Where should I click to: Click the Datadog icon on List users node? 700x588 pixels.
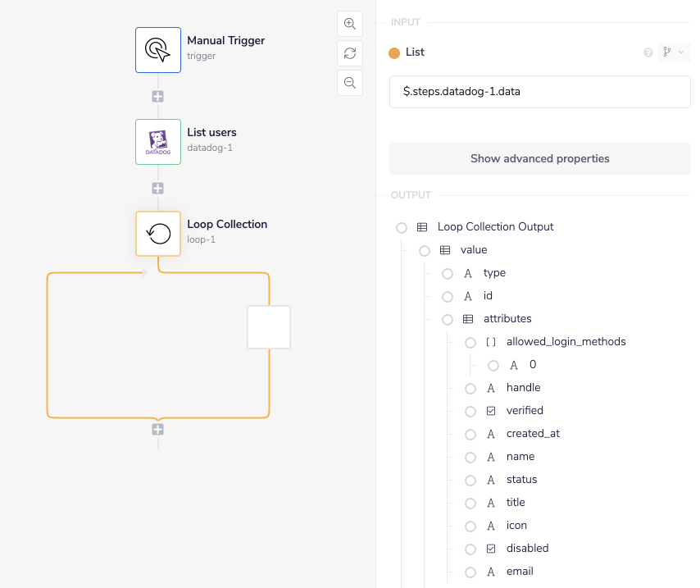pos(157,141)
